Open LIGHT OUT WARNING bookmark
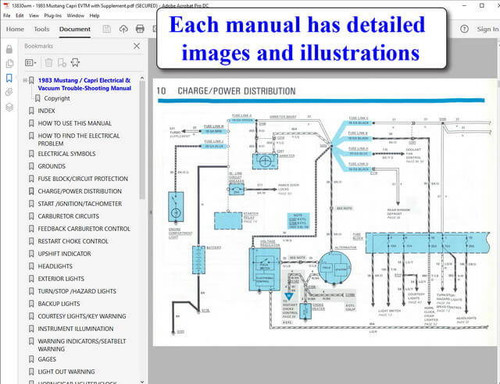This screenshot has height=384, width=500. point(66,372)
